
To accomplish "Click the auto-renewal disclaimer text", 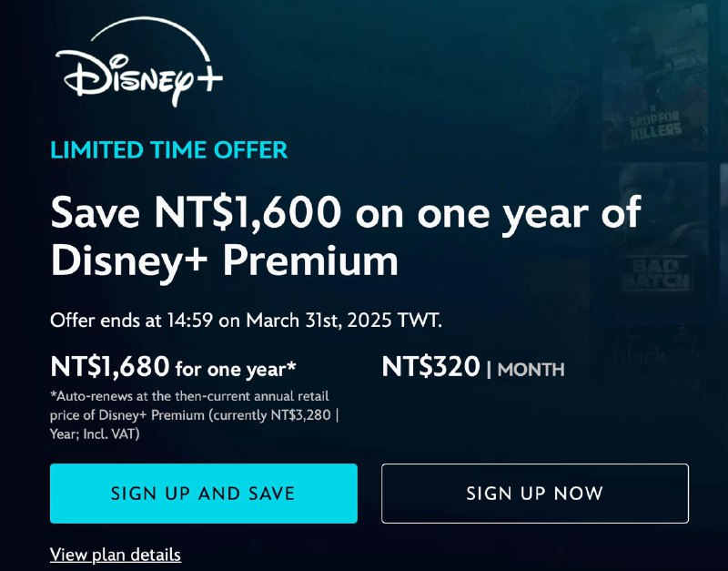I will [x=191, y=416].
